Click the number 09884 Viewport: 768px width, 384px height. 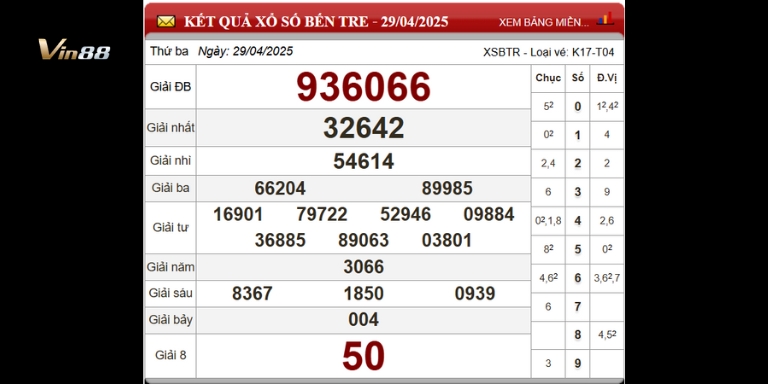489,215
